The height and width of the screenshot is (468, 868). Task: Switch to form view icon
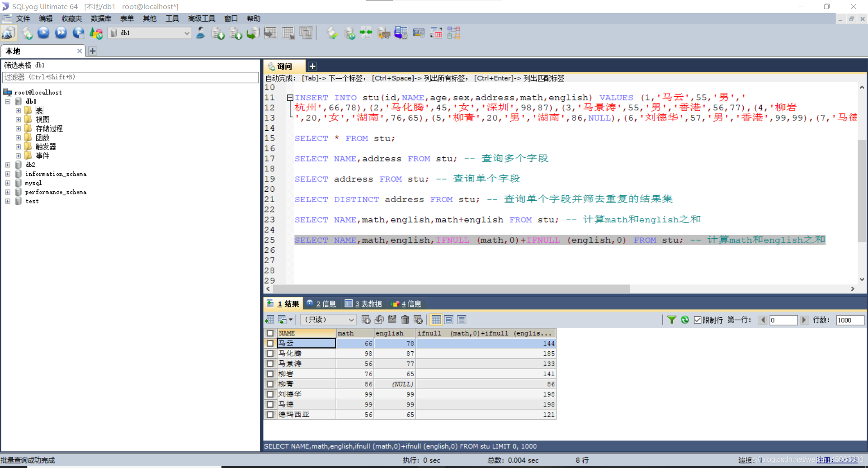(449, 320)
